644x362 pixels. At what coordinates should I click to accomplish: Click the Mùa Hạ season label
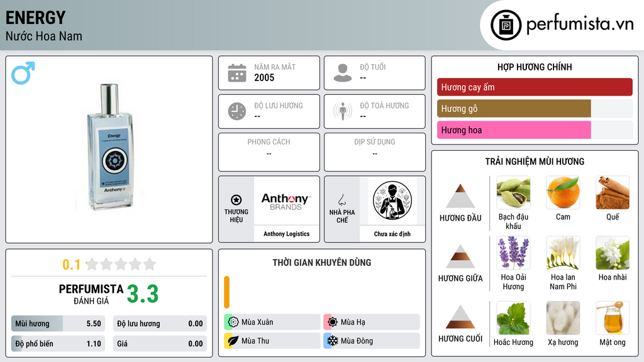[x=353, y=322]
